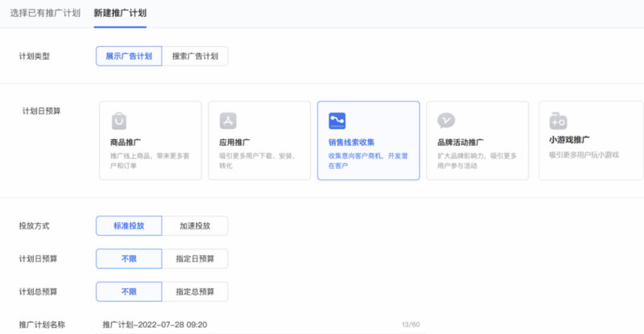Click the 计划类型 label
The image size is (644, 334).
point(34,56)
